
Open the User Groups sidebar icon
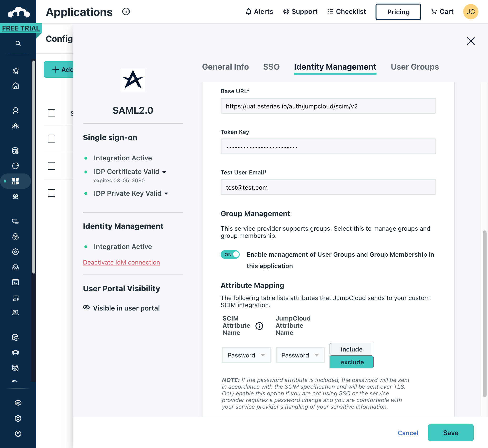point(15,126)
